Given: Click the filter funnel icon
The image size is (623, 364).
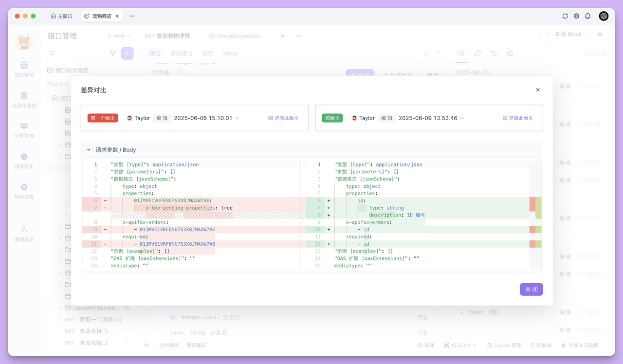Looking at the screenshot, I should coord(113,54).
